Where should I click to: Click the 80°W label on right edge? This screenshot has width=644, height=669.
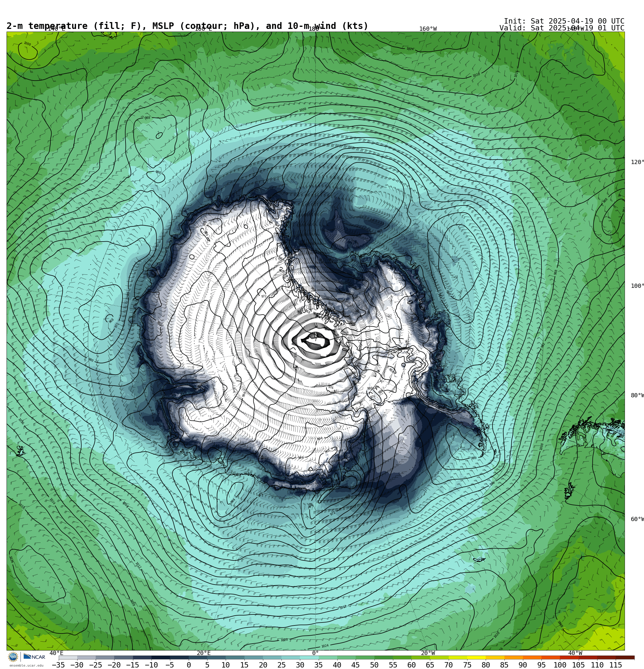click(x=637, y=395)
